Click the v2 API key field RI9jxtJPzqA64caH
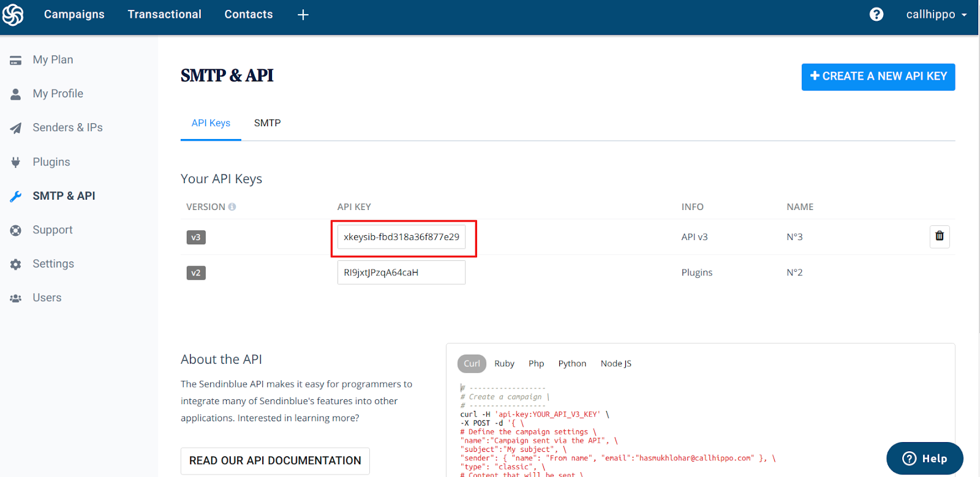 401,272
